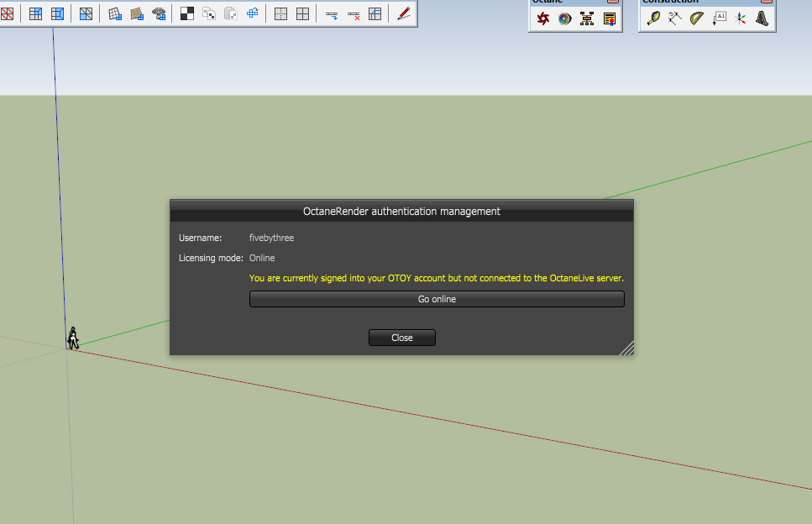Screen dimensions: 812x524
Task: Open the Octane color wheel material icon
Action: pos(564,19)
